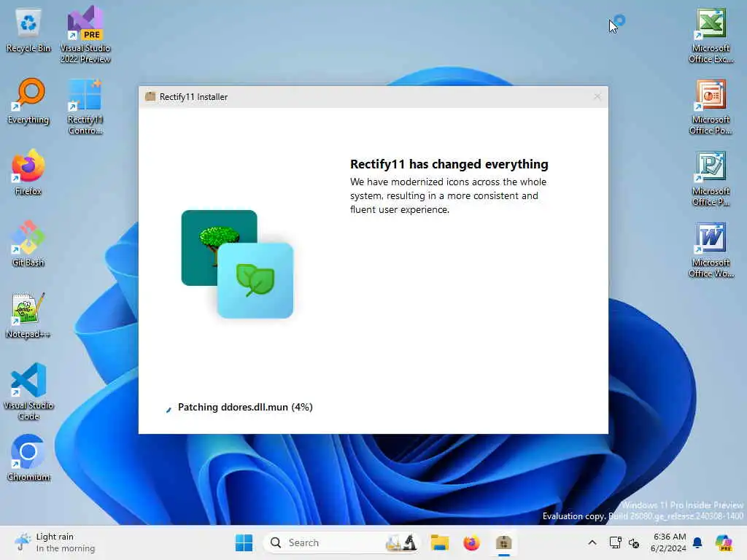Select the Microsoft Office Excel shortcut
The image size is (747, 560).
tap(711, 35)
